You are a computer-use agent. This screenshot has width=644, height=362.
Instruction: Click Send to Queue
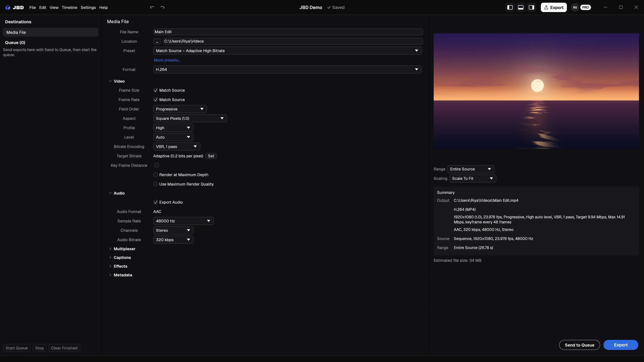[579, 345]
